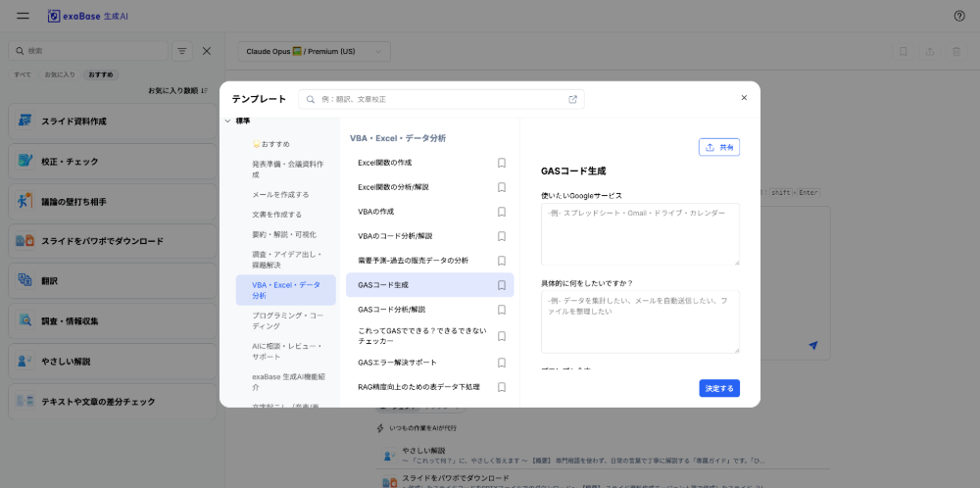Bookmark the これってGASでできる？ template
This screenshot has height=488, width=980.
pos(501,336)
